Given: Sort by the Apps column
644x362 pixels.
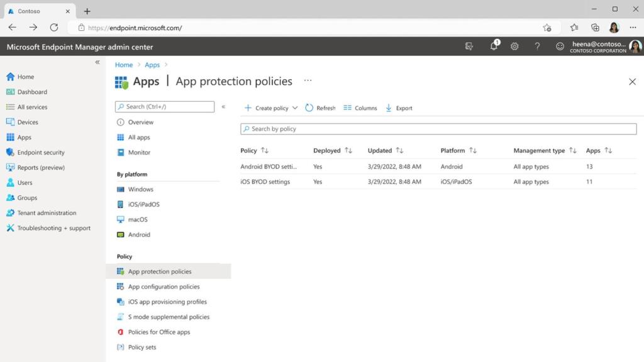Looking at the screenshot, I should (x=599, y=151).
